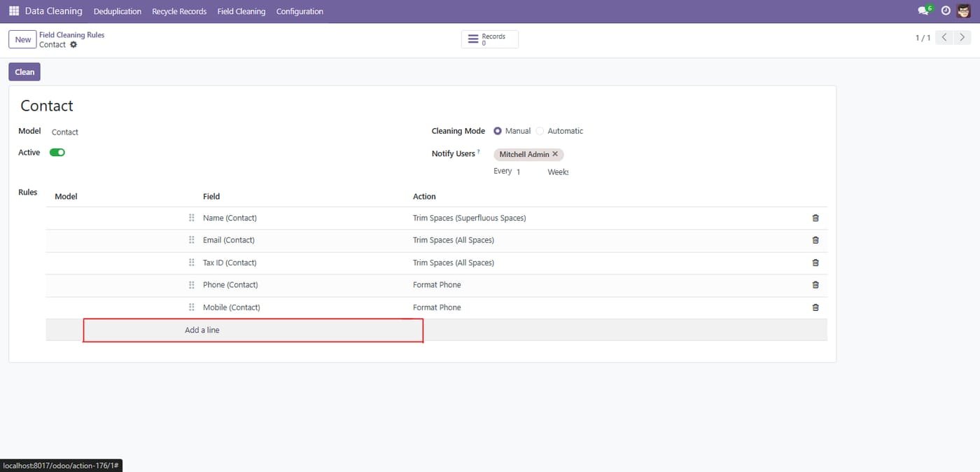Go to the Field Cleaning Rules breadcrumb

click(71, 35)
